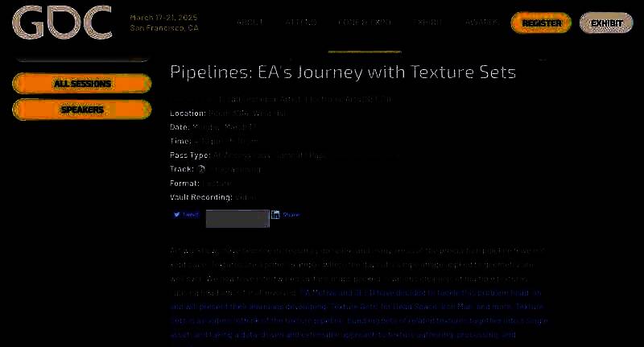Viewport: 644px width, 347px height.
Task: Select the underlined nav item after Attend
Action: point(365,23)
